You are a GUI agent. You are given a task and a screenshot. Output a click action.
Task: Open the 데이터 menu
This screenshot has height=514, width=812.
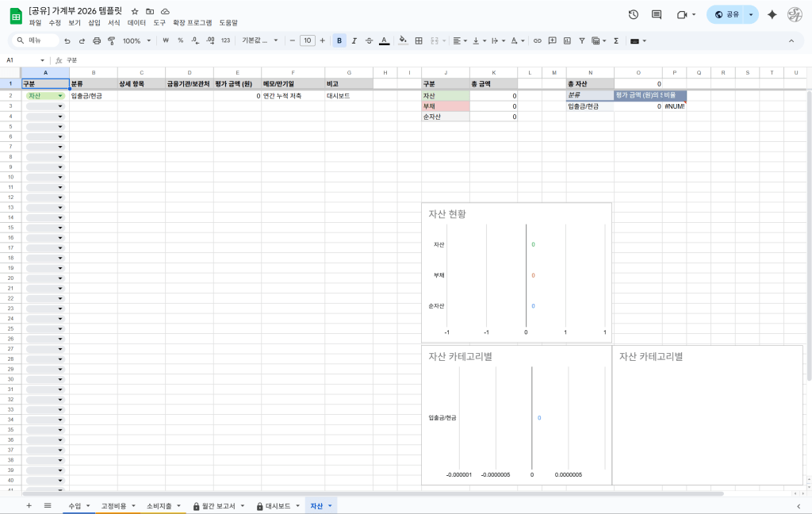tap(136, 23)
